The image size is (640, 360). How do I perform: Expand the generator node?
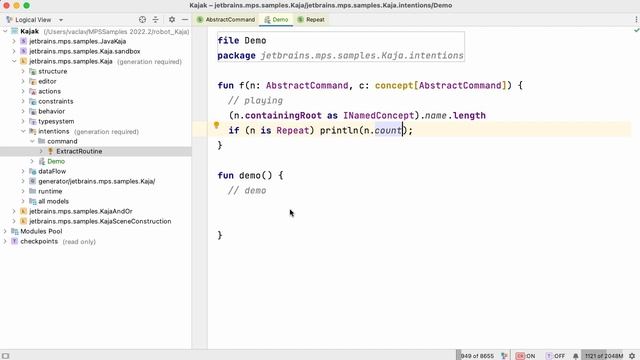[x=23, y=181]
